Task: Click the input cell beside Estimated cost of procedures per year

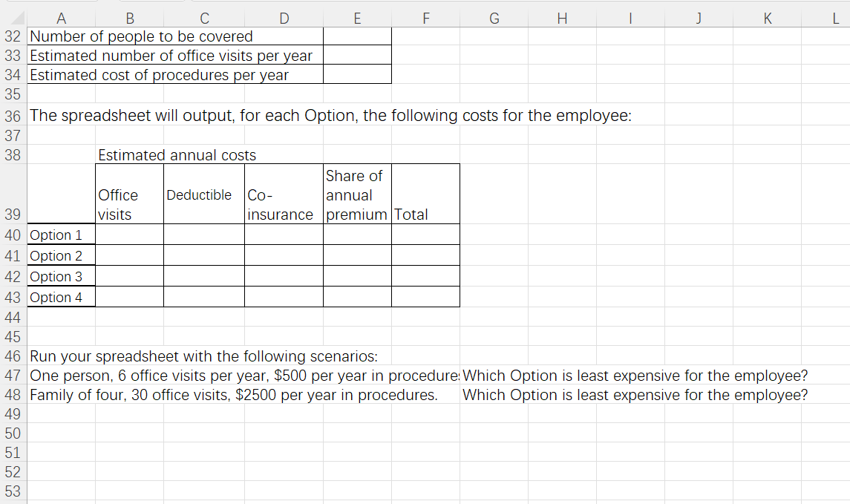Action: pos(357,74)
